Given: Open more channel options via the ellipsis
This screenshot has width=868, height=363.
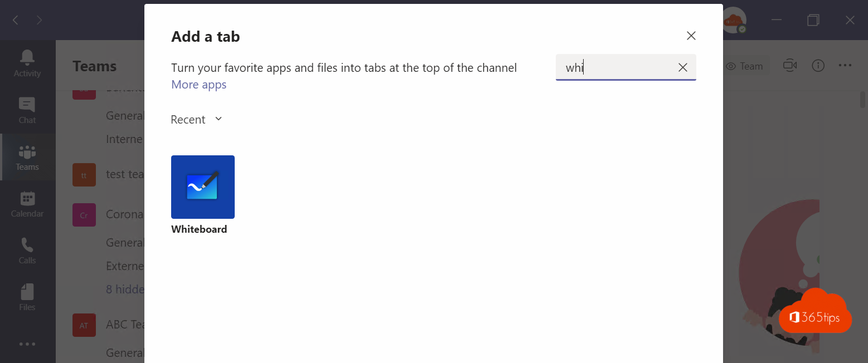Looking at the screenshot, I should pos(845,65).
